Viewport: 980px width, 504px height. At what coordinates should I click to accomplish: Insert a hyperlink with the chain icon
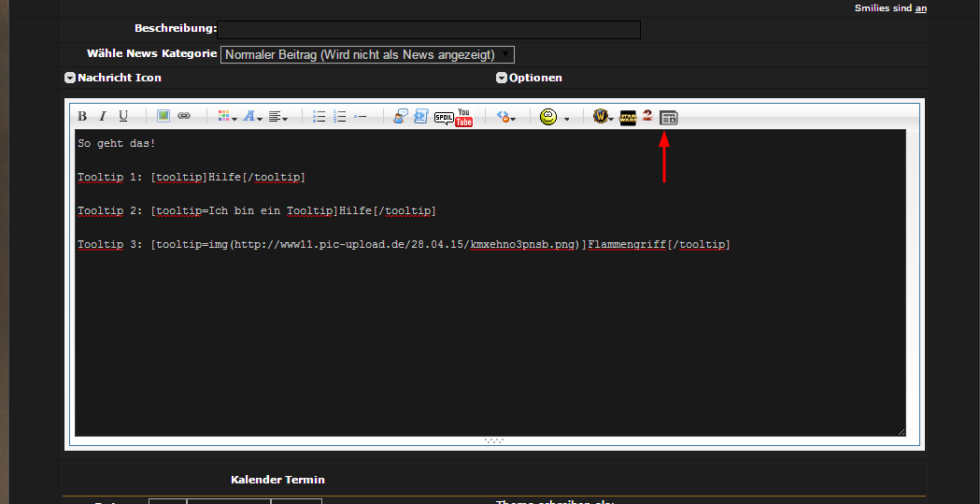[x=184, y=116]
